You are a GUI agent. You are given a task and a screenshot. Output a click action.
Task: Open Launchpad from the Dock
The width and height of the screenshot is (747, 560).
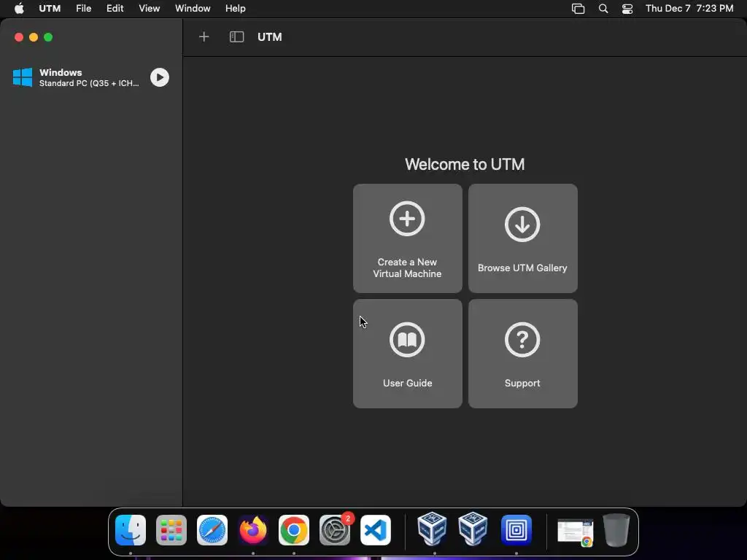(x=171, y=530)
